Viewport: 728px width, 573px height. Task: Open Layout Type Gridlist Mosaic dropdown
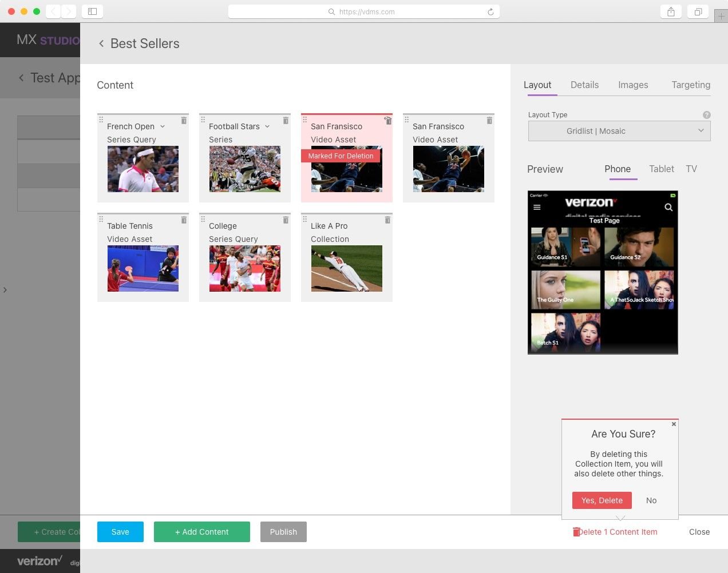(x=619, y=131)
